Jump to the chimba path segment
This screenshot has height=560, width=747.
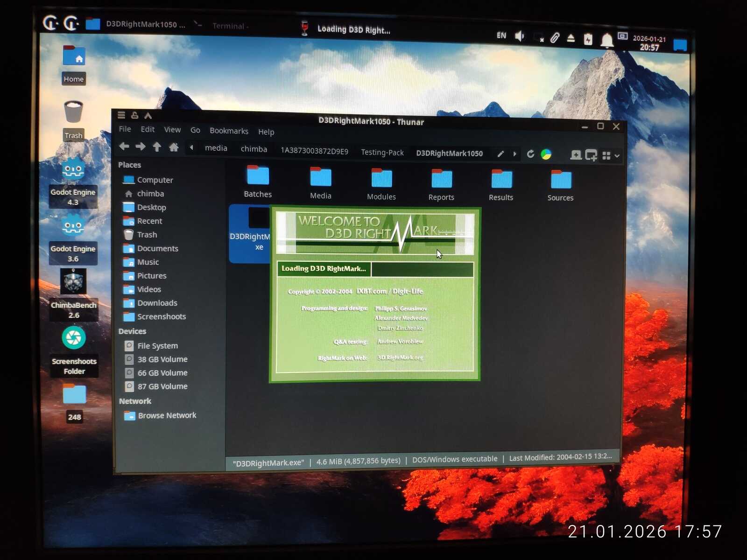click(x=254, y=149)
